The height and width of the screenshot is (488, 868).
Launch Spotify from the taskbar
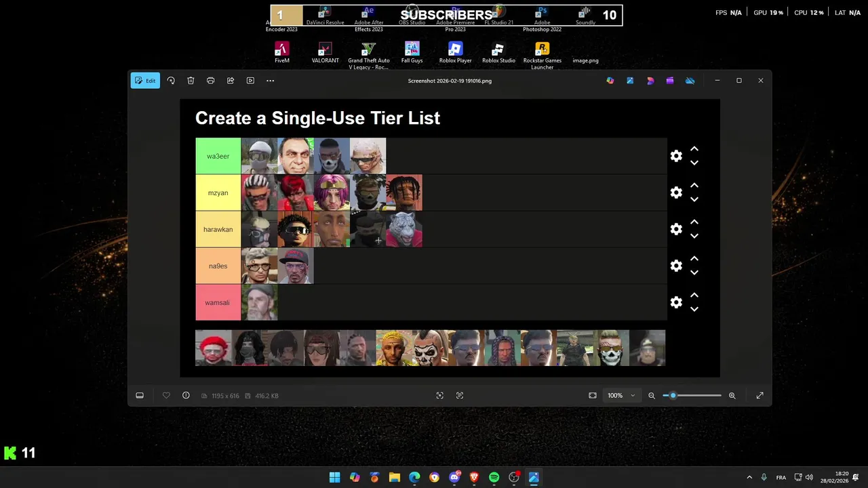tap(494, 477)
